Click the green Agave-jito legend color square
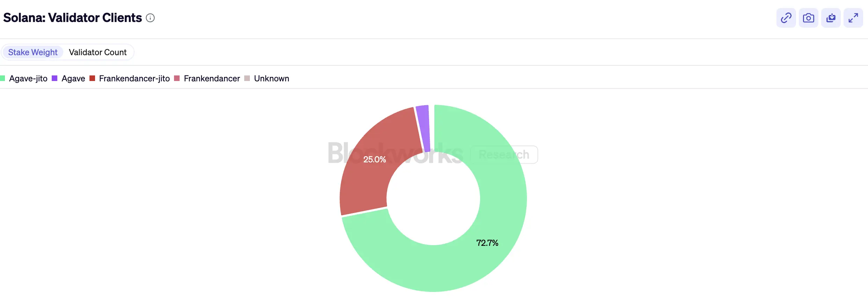 (x=3, y=78)
